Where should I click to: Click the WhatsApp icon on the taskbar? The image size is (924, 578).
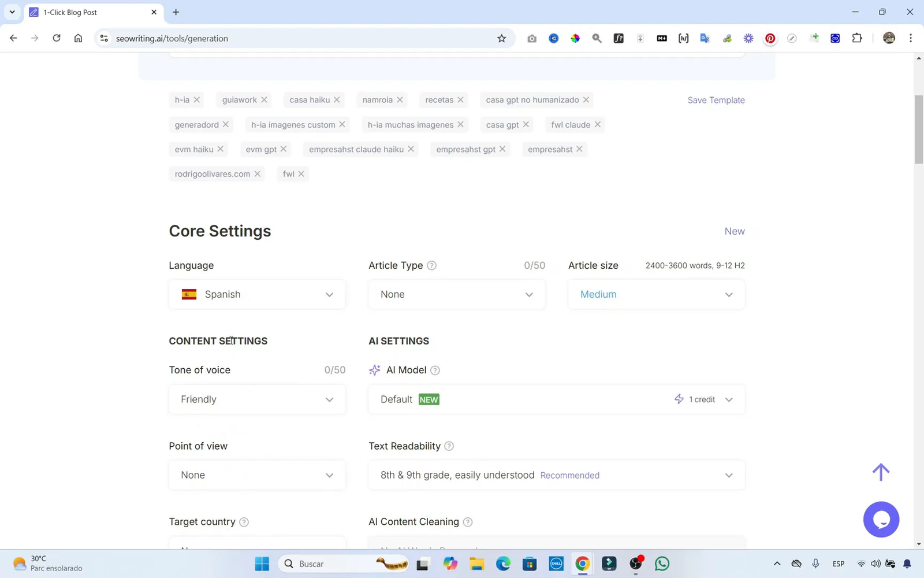(662, 564)
